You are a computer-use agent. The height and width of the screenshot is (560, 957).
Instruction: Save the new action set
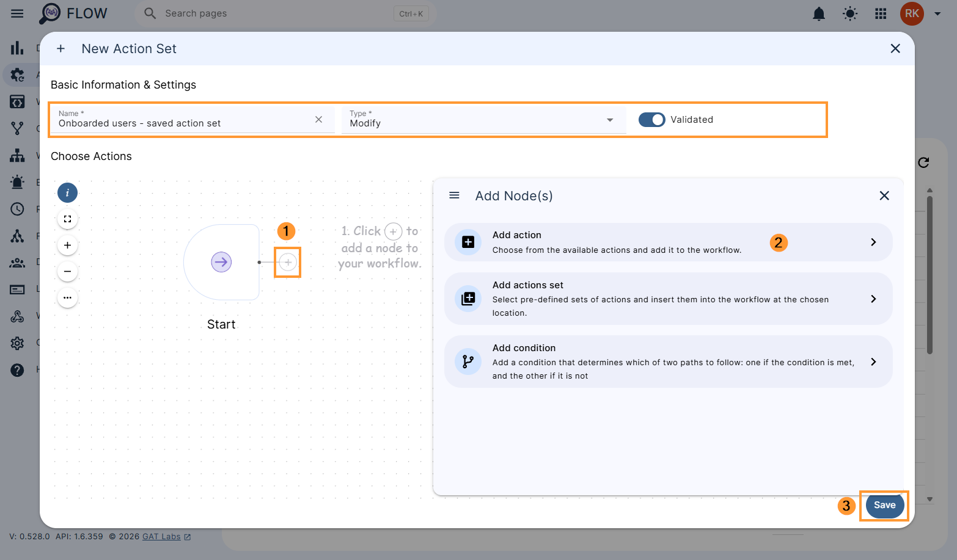[884, 505]
